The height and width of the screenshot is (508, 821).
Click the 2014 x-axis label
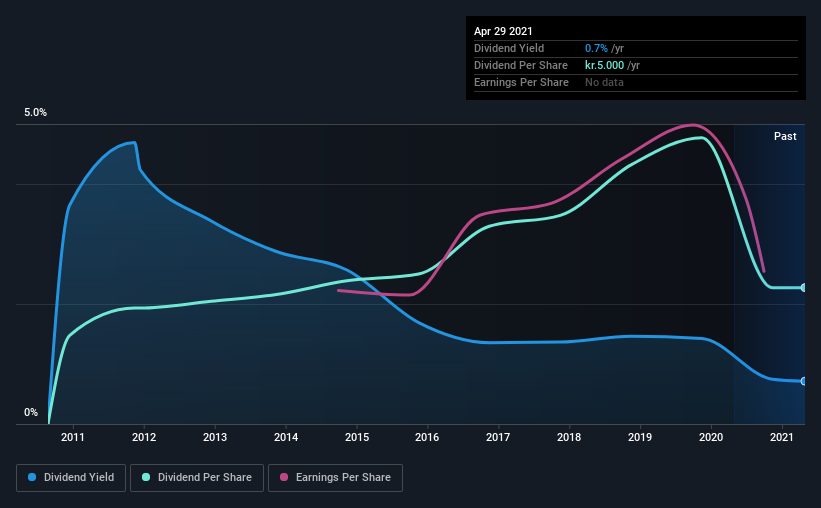(x=286, y=437)
